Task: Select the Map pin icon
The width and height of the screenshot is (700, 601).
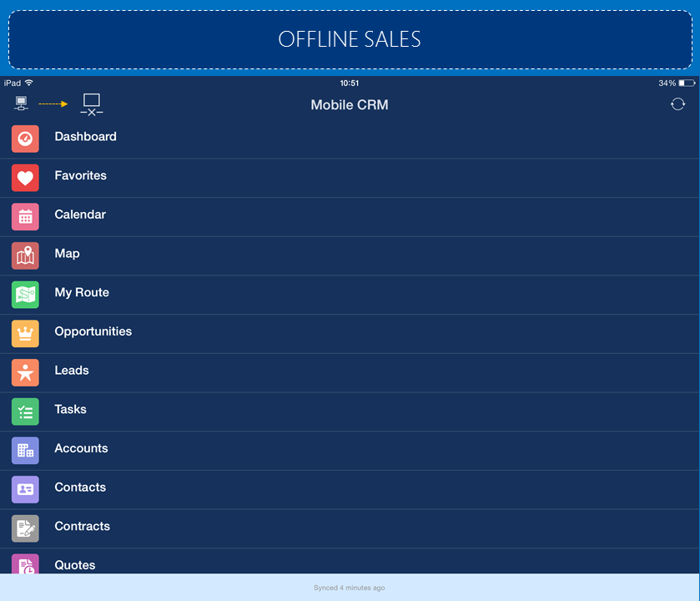Action: click(x=25, y=255)
